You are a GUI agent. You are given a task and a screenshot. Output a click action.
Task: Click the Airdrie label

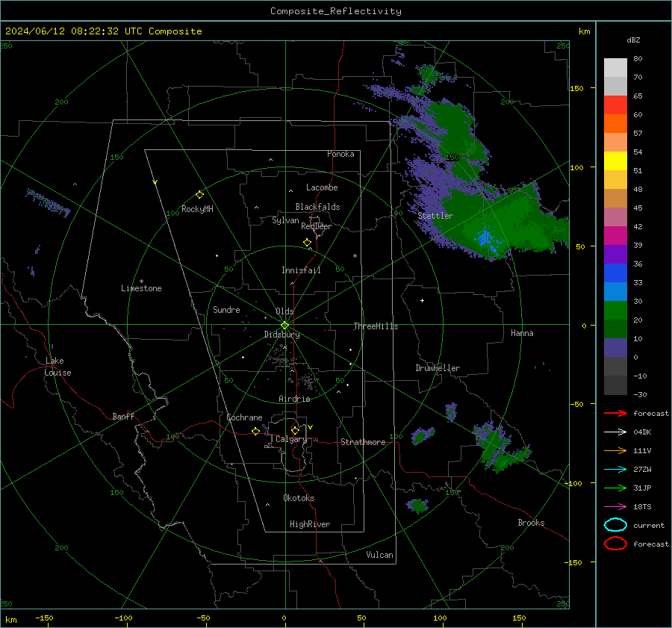(x=294, y=399)
